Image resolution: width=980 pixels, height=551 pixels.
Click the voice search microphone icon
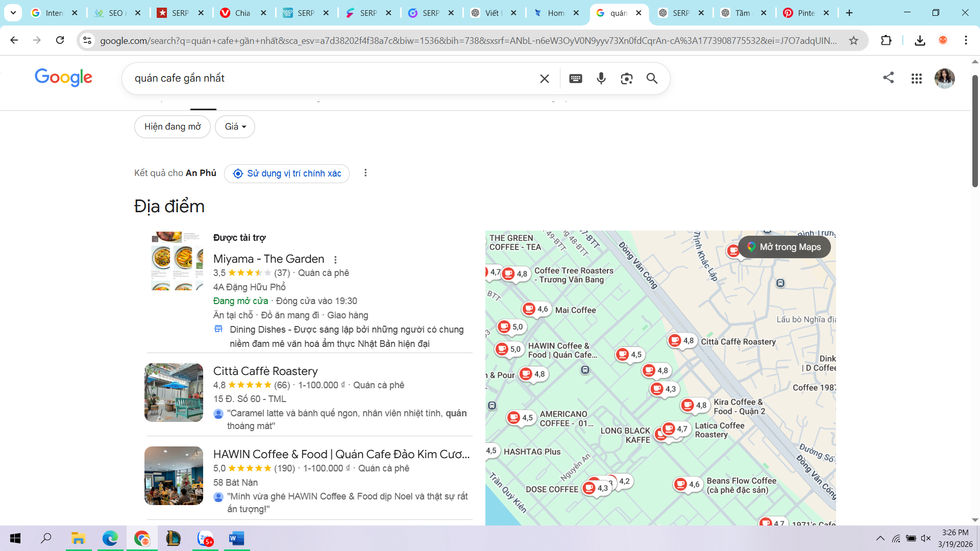point(601,78)
